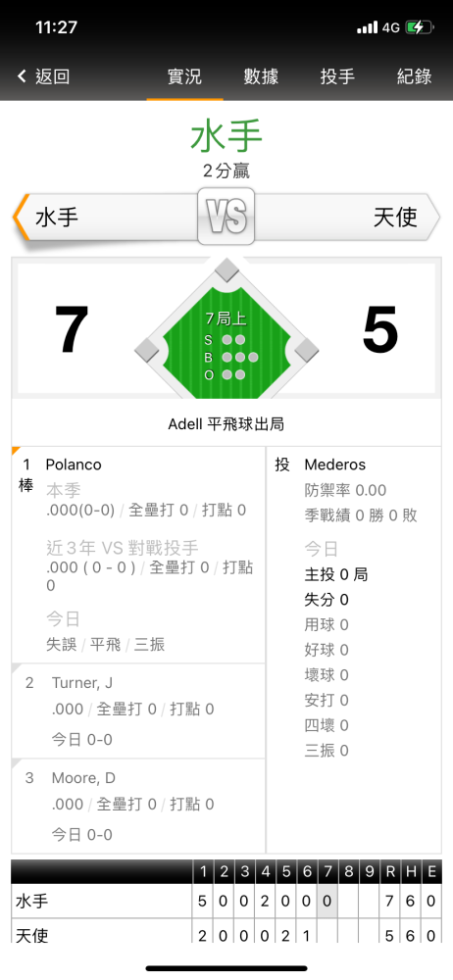Select the 天使 team arrow banner
This screenshot has width=453, height=980.
(x=347, y=218)
